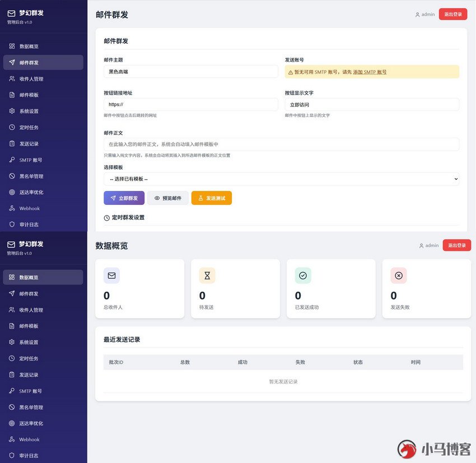
Task: Click the 成功 column header
Action: click(242, 362)
